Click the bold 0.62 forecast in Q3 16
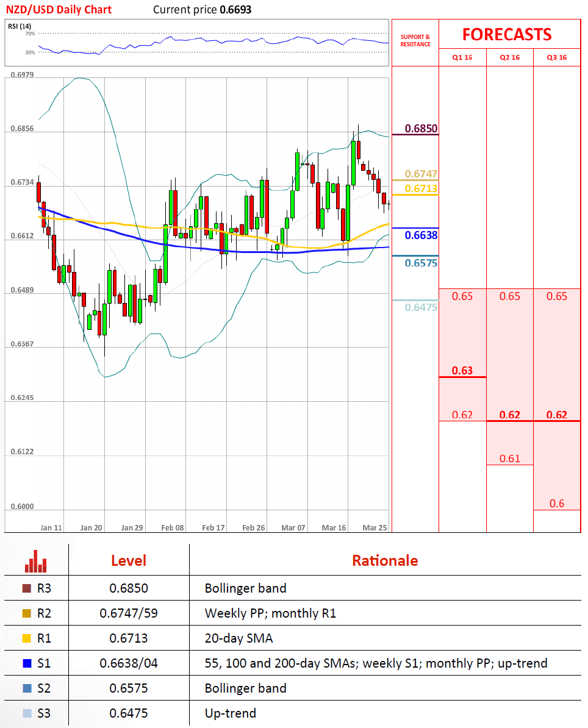The image size is (588, 728). [x=557, y=415]
